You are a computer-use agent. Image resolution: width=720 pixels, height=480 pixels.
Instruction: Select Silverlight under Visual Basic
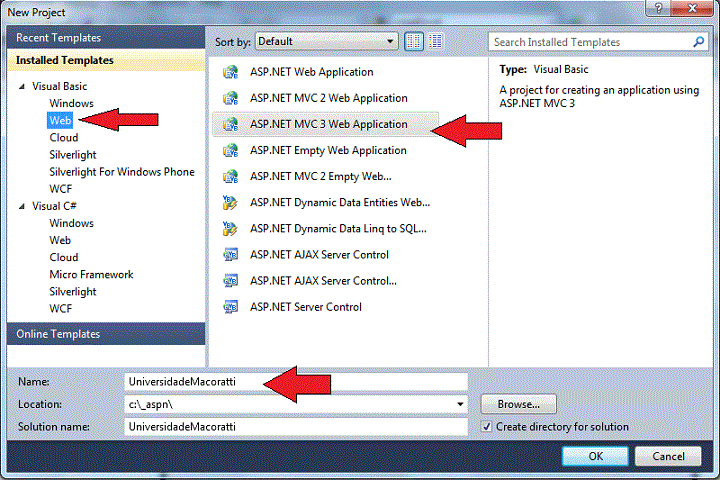pos(73,155)
